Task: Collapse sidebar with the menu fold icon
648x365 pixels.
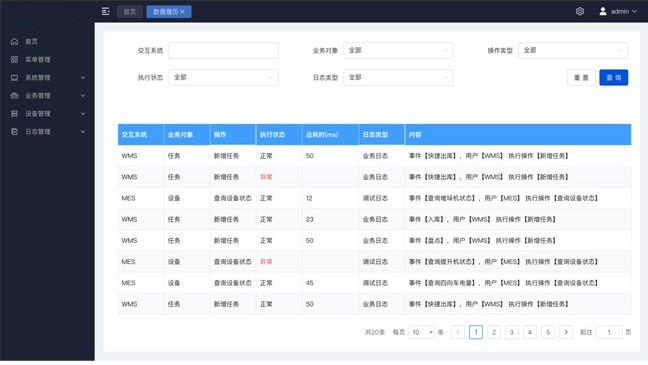Action: pos(105,12)
